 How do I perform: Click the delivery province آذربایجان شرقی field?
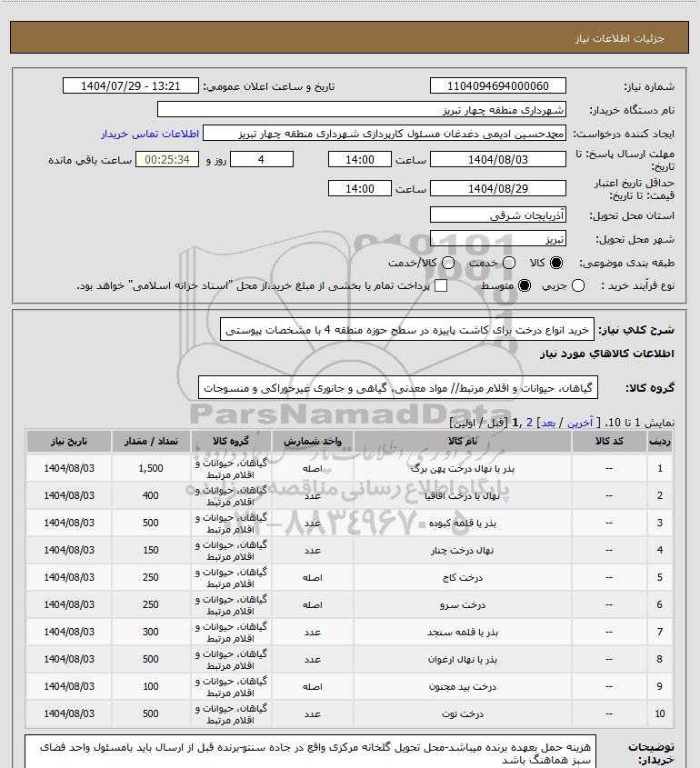point(497,215)
